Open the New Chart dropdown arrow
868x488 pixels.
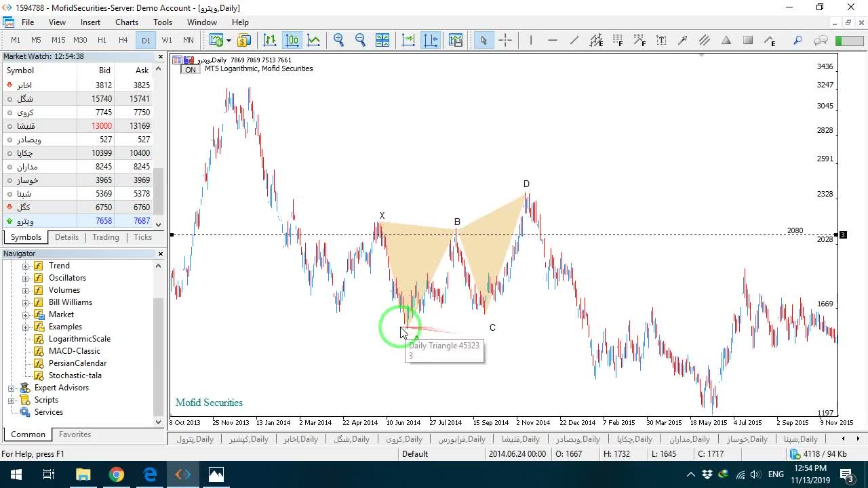pyautogui.click(x=229, y=40)
